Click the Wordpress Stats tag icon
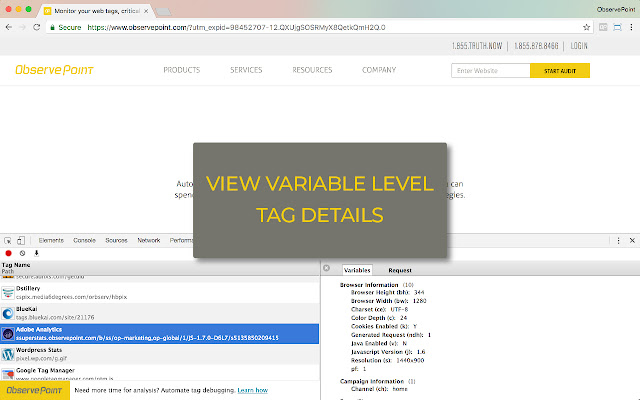The image size is (640, 400). point(8,354)
